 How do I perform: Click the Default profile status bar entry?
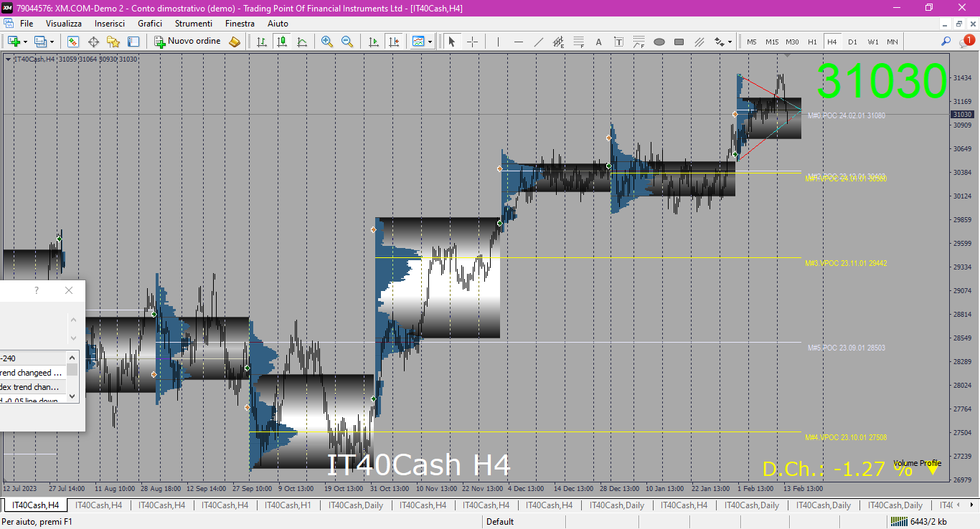pos(500,522)
